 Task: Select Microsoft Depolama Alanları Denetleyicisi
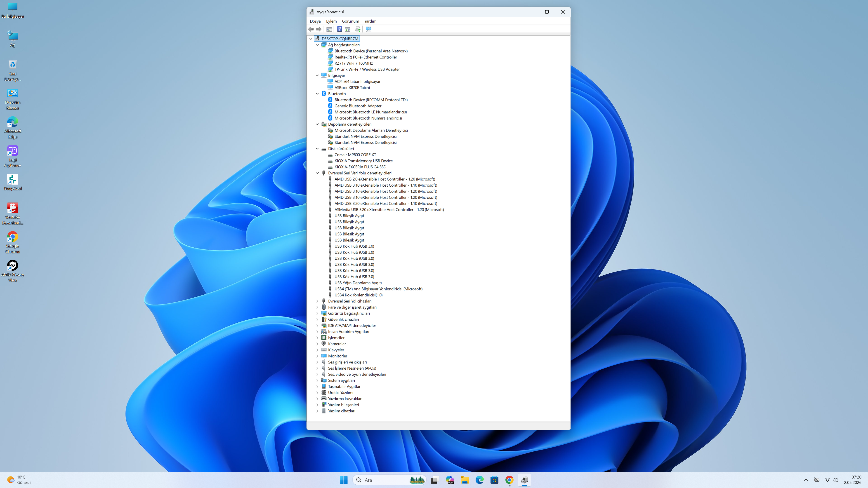[371, 130]
